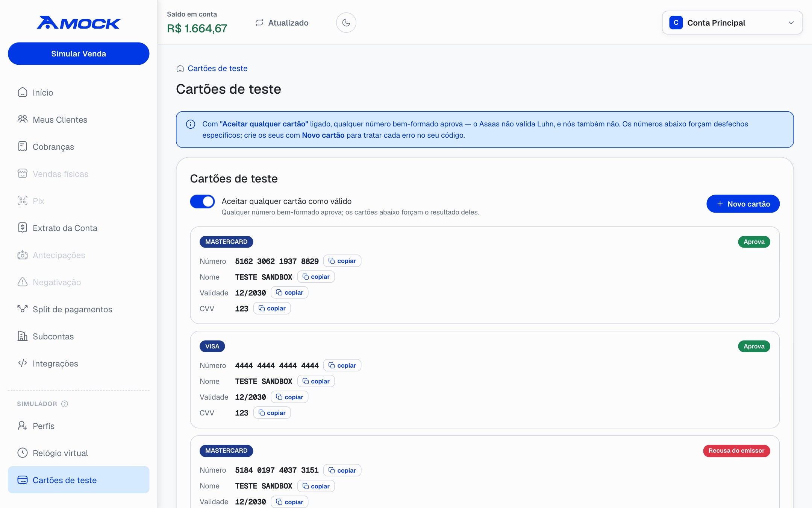The width and height of the screenshot is (812, 508).
Task: Copy the first Mastercard's CVV
Action: pos(272,308)
